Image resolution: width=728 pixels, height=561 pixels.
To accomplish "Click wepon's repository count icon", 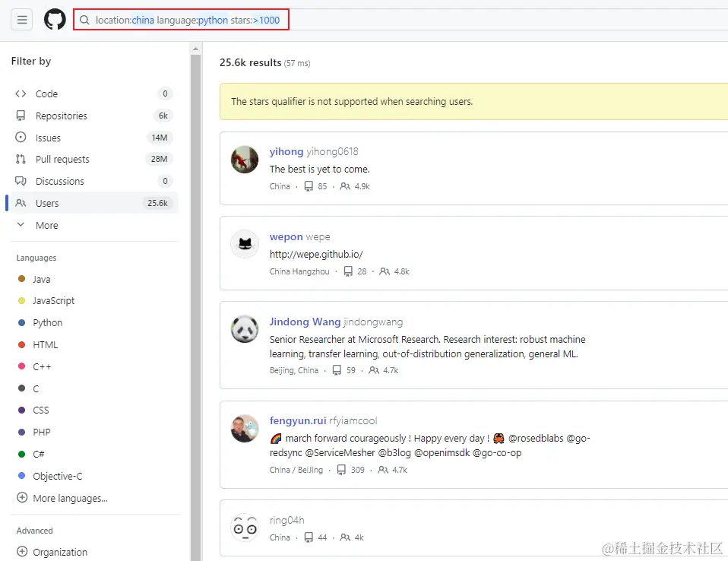I will pyautogui.click(x=348, y=271).
